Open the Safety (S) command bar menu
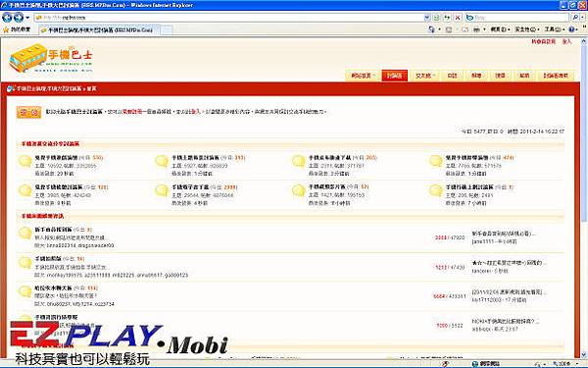The height and width of the screenshot is (368, 588). 527,29
